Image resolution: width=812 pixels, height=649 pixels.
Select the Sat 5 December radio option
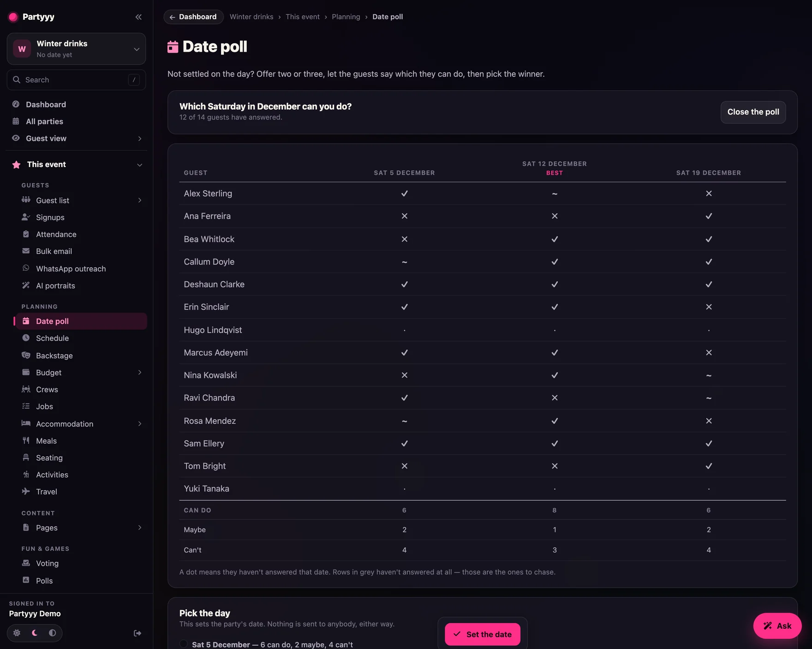click(184, 644)
